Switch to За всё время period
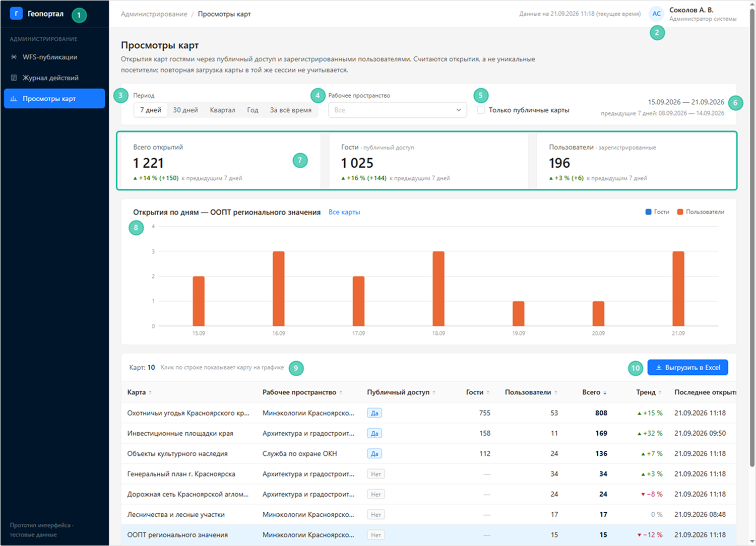This screenshot has height=546, width=756. point(291,110)
